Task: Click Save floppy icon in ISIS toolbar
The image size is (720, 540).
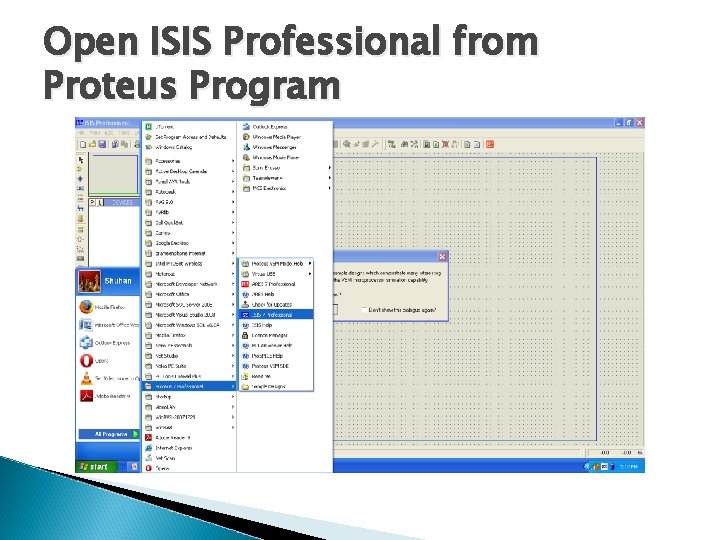Action: click(102, 144)
